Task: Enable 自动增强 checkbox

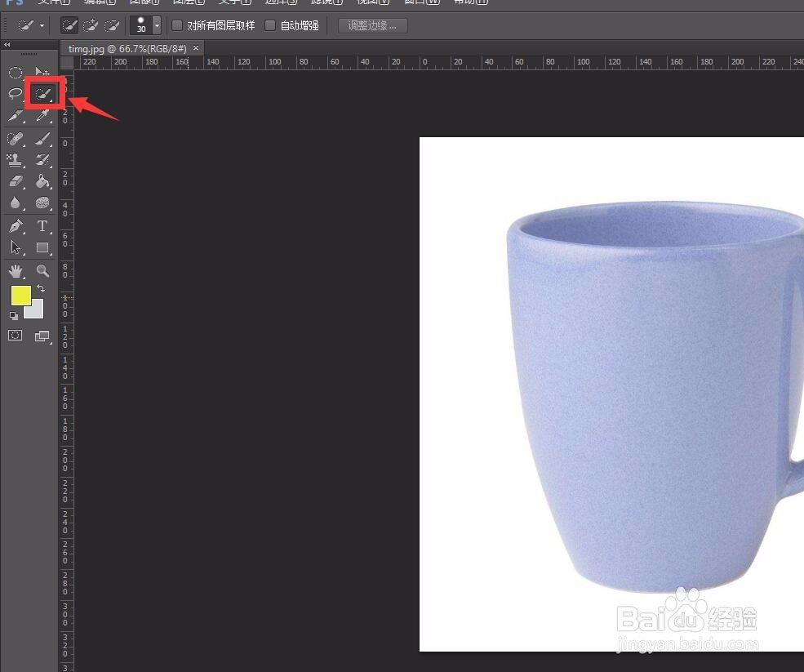Action: pyautogui.click(x=270, y=25)
